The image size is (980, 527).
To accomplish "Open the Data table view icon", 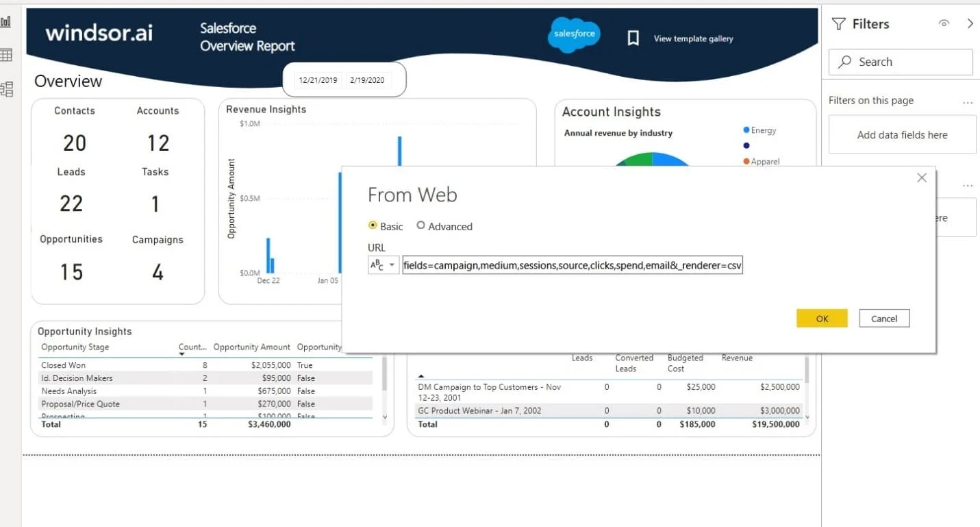I will point(6,56).
